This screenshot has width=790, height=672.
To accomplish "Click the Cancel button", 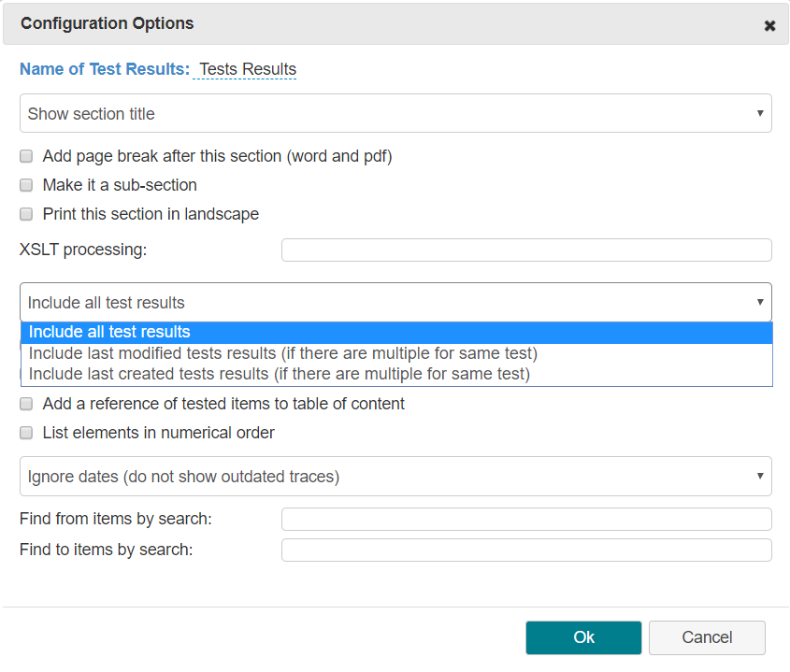I will [x=707, y=637].
